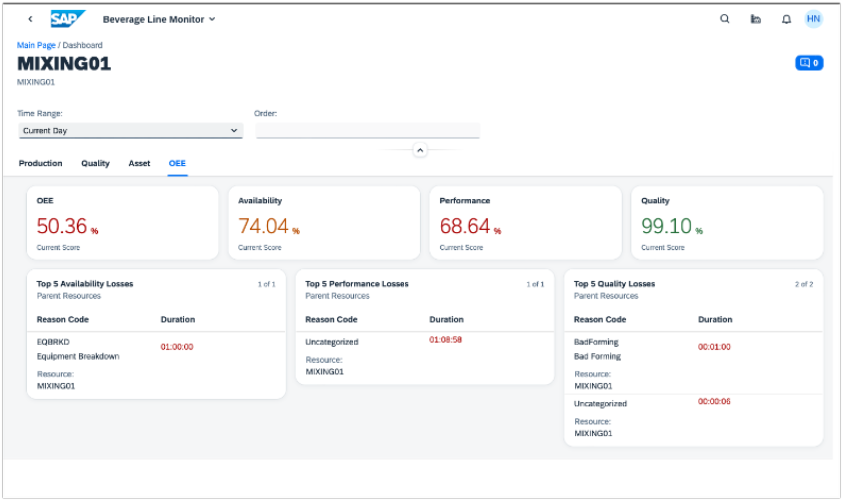The width and height of the screenshot is (843, 501).
Task: Select the EQBRKD Equipment Breakdown row
Action: click(x=156, y=364)
